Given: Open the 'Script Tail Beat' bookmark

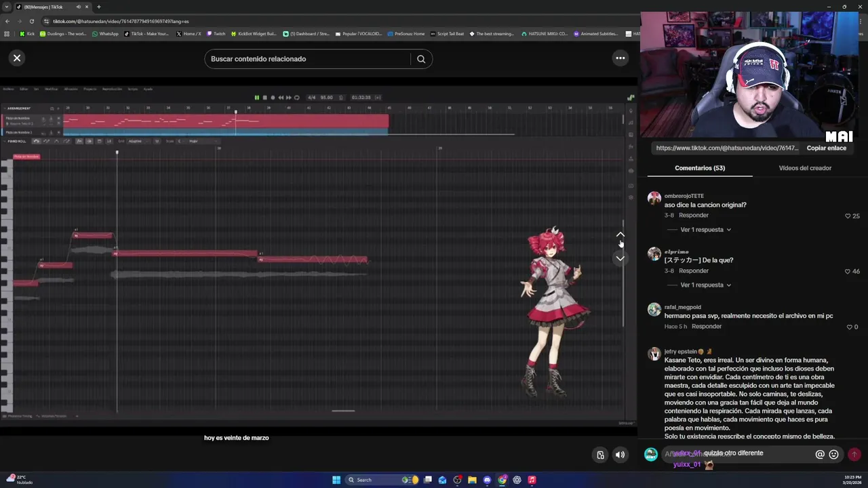Looking at the screenshot, I should coord(448,34).
